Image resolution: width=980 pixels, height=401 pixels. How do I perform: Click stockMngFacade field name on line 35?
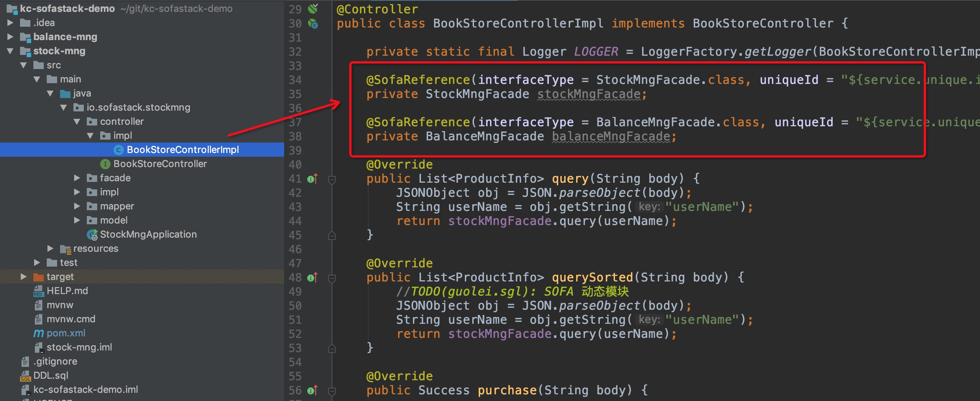[589, 94]
